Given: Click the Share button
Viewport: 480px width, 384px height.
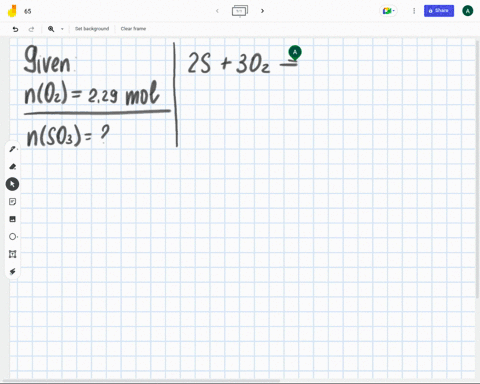Looking at the screenshot, I should [439, 11].
